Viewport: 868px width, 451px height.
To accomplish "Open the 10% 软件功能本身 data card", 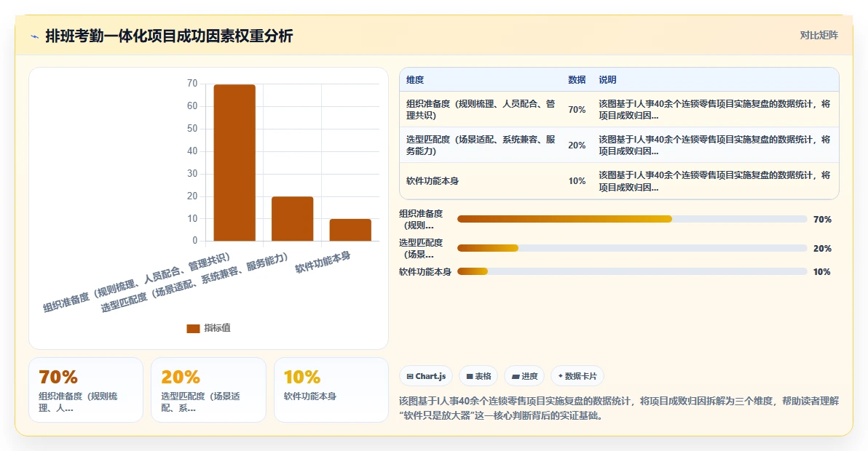I will click(x=331, y=390).
